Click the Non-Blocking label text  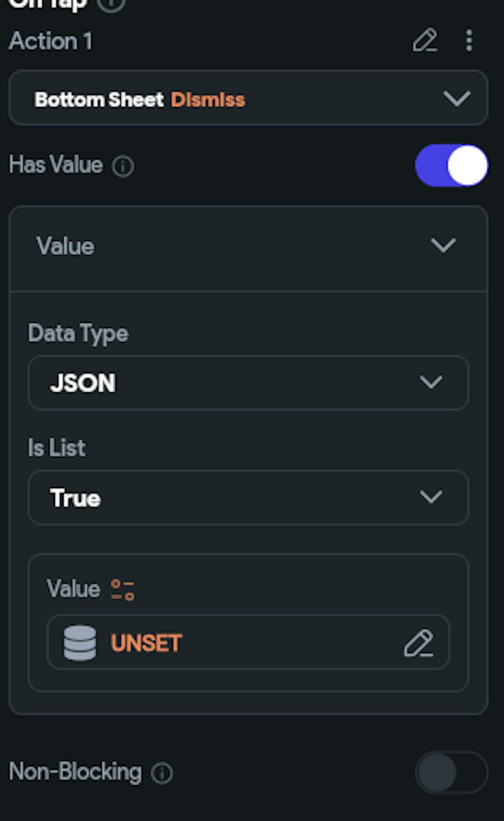pyautogui.click(x=76, y=772)
